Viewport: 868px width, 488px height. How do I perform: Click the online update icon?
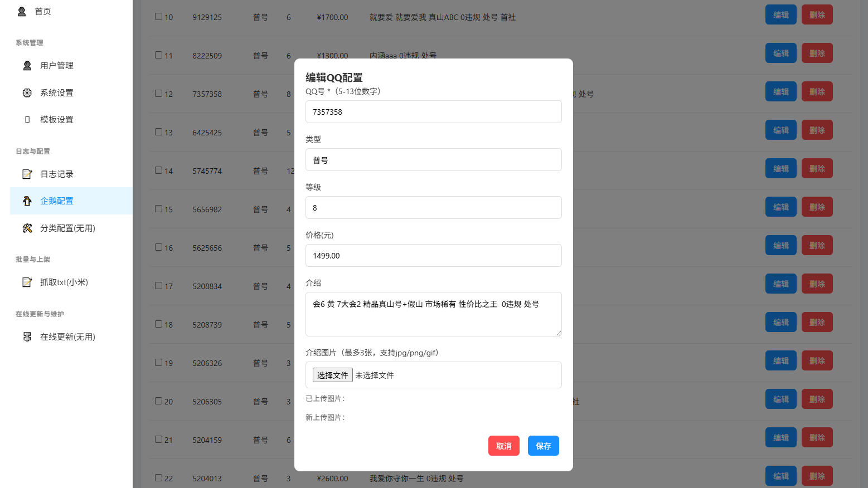pos(27,337)
